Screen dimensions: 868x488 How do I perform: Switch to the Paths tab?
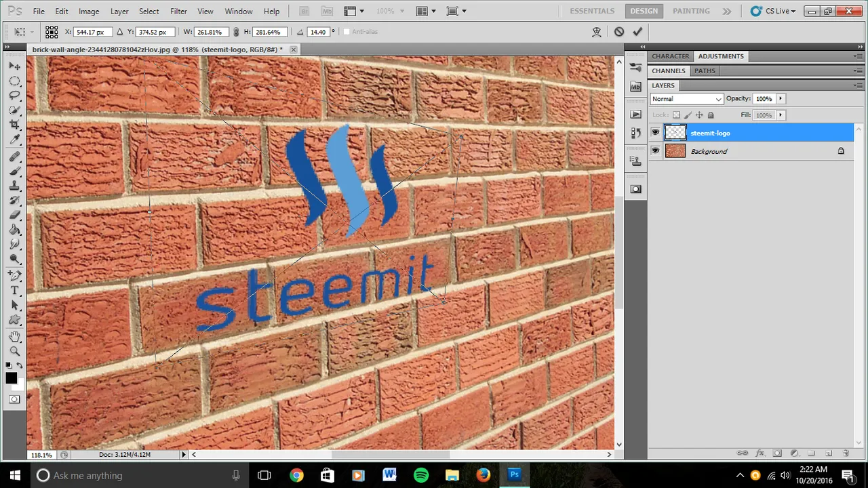(x=705, y=70)
